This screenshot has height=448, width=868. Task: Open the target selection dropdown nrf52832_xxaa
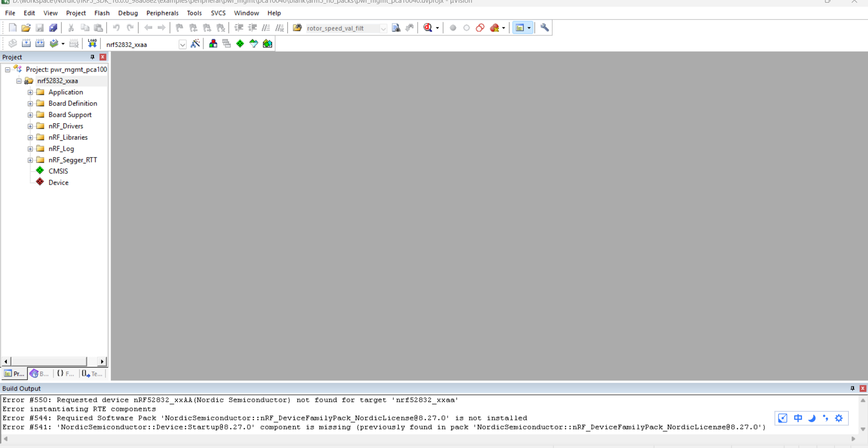point(182,44)
